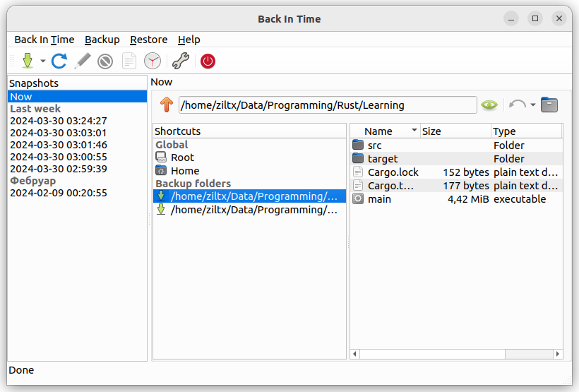
Task: Select snapshot 2024-03-30 03:01:46
Action: click(77, 145)
